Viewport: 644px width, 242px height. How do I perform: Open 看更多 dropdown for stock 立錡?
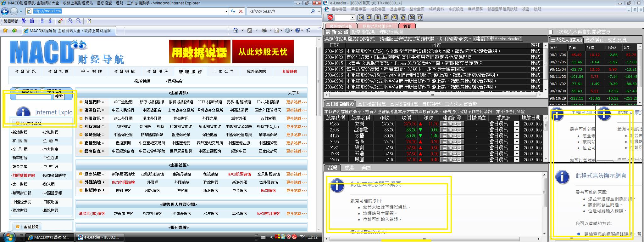(x=516, y=124)
